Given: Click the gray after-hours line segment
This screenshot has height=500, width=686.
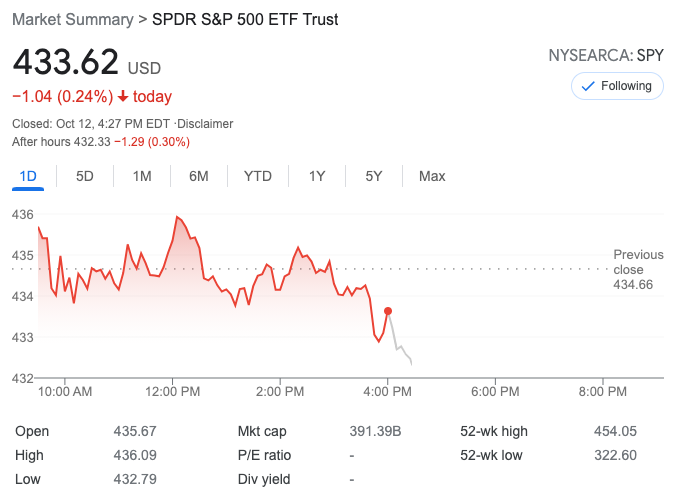Looking at the screenshot, I should (x=400, y=346).
